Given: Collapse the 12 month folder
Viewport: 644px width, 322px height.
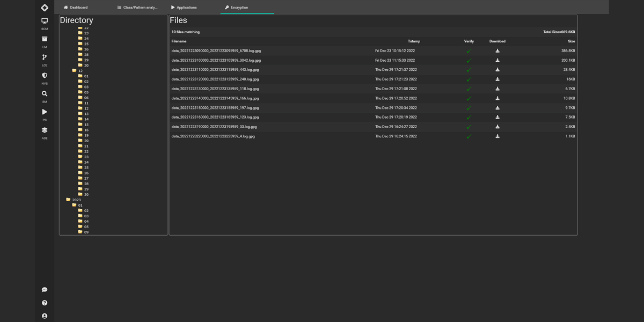Looking at the screenshot, I should [73, 70].
